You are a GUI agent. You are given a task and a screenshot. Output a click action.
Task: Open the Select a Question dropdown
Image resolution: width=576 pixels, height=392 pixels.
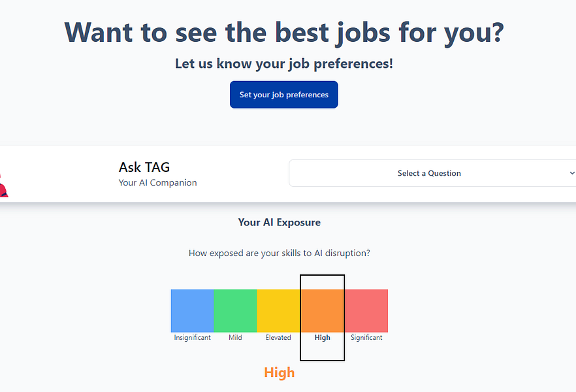429,173
